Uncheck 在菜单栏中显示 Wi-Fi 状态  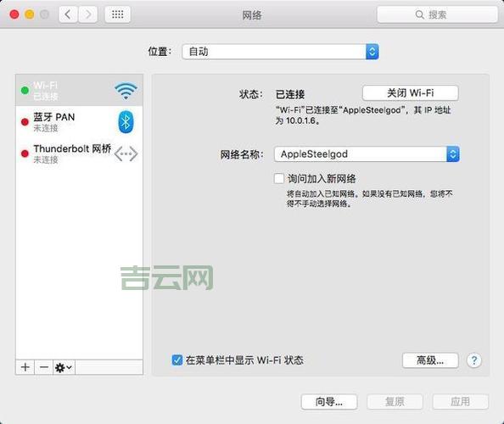click(176, 360)
